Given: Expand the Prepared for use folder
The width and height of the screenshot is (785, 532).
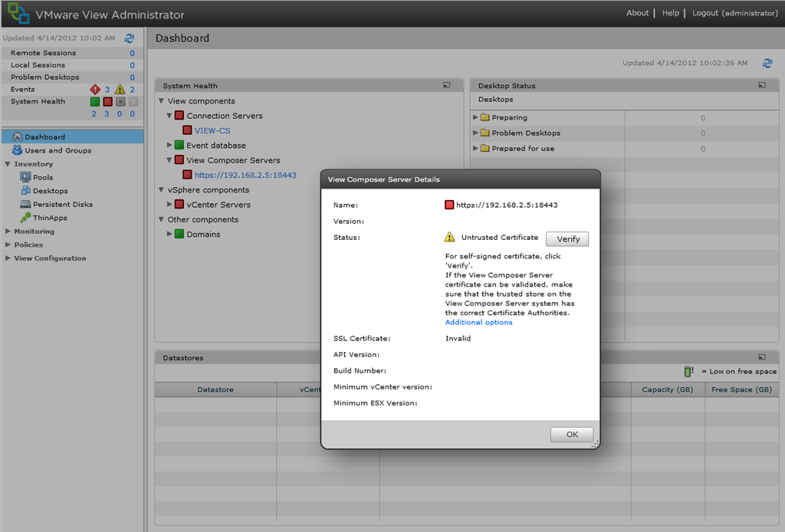Looking at the screenshot, I should tap(475, 148).
